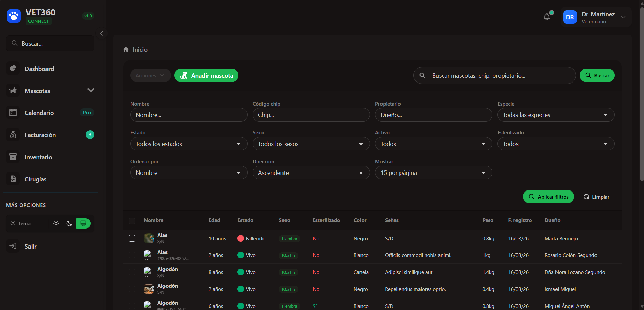
Task: Click the Añadir mascota button
Action: click(206, 75)
